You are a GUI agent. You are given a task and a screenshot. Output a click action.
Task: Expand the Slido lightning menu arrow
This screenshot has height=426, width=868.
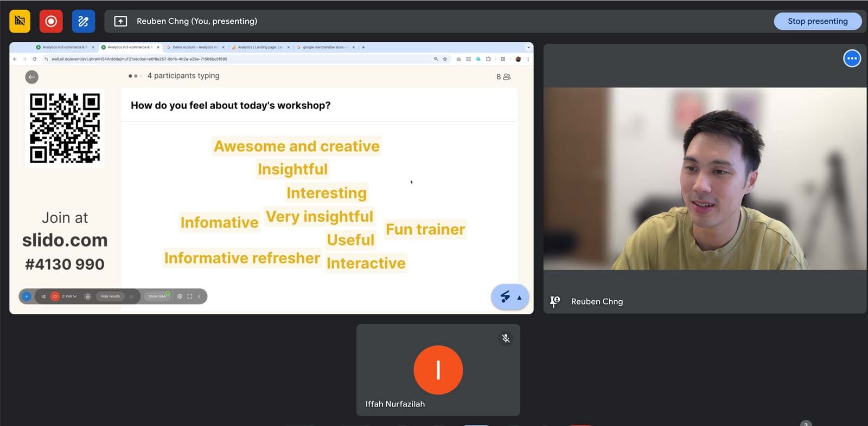click(x=519, y=298)
